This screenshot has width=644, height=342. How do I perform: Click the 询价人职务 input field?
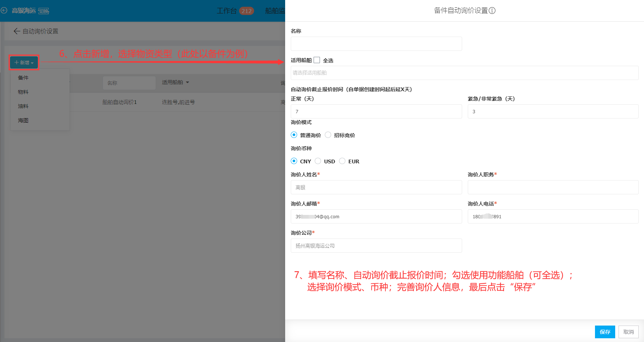point(553,187)
